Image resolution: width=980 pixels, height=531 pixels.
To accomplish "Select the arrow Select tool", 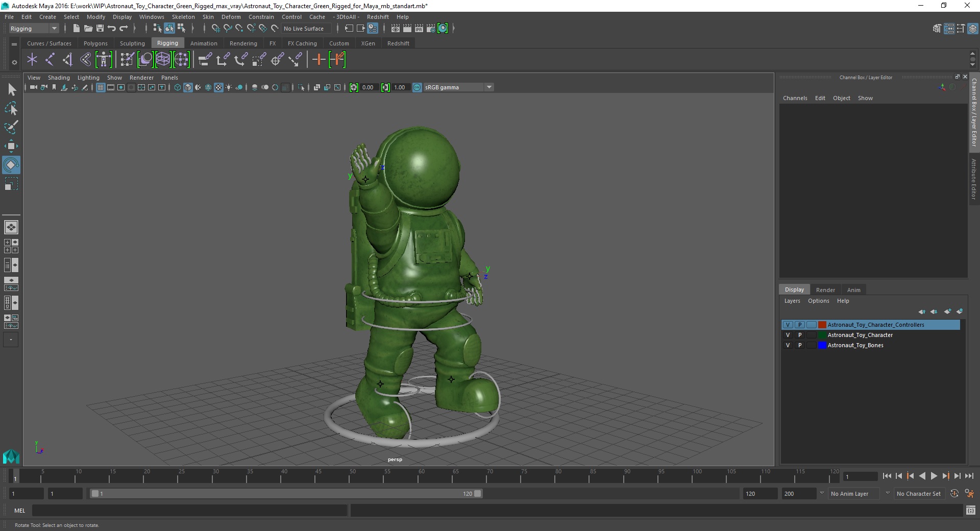I will tap(11, 90).
